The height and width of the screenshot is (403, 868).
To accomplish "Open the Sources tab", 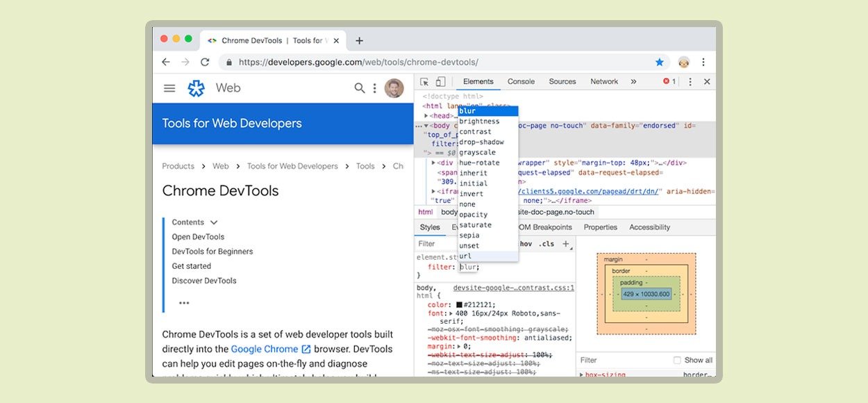I will [x=562, y=82].
